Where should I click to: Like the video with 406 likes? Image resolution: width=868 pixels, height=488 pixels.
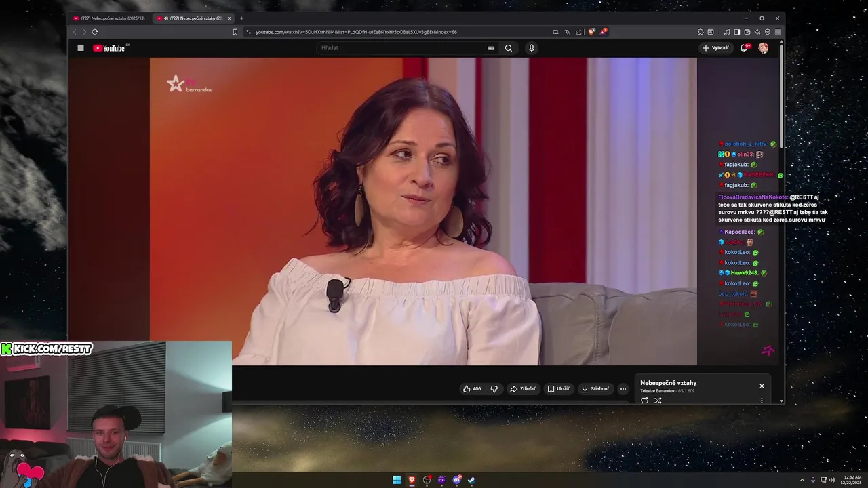point(472,389)
